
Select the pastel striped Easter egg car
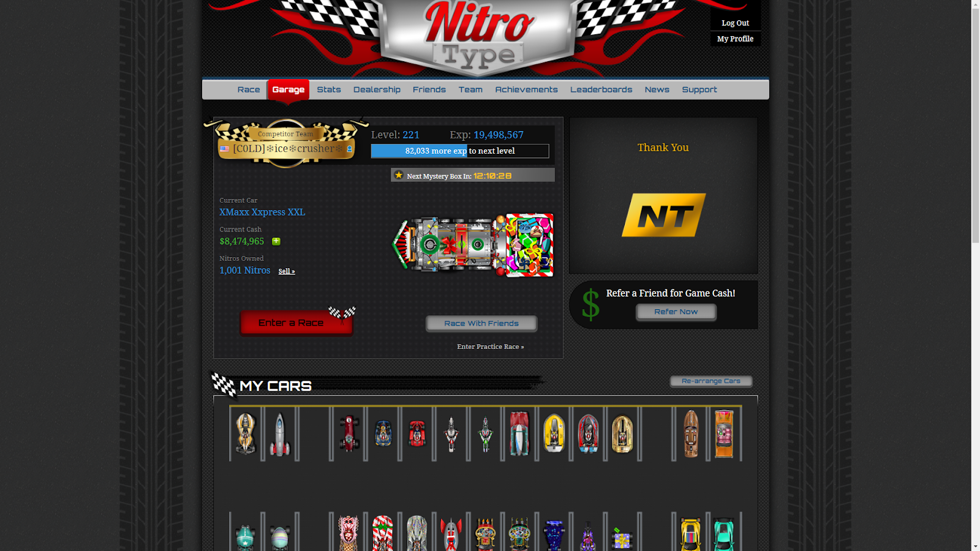(x=280, y=538)
